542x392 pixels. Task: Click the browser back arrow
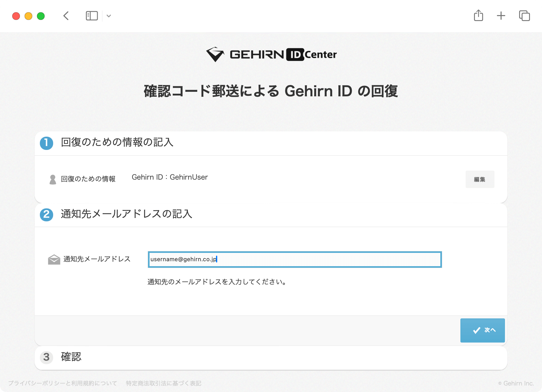(66, 16)
